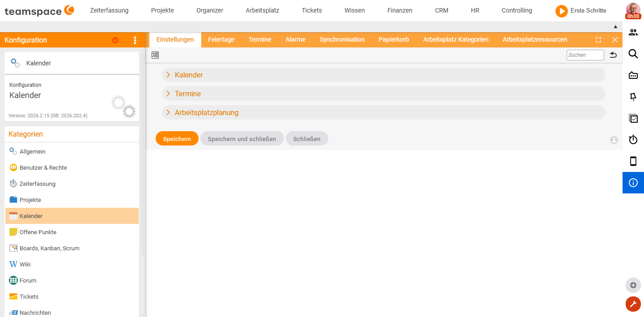The image size is (644, 317).
Task: Close the panel with the X icon
Action: [x=615, y=40]
